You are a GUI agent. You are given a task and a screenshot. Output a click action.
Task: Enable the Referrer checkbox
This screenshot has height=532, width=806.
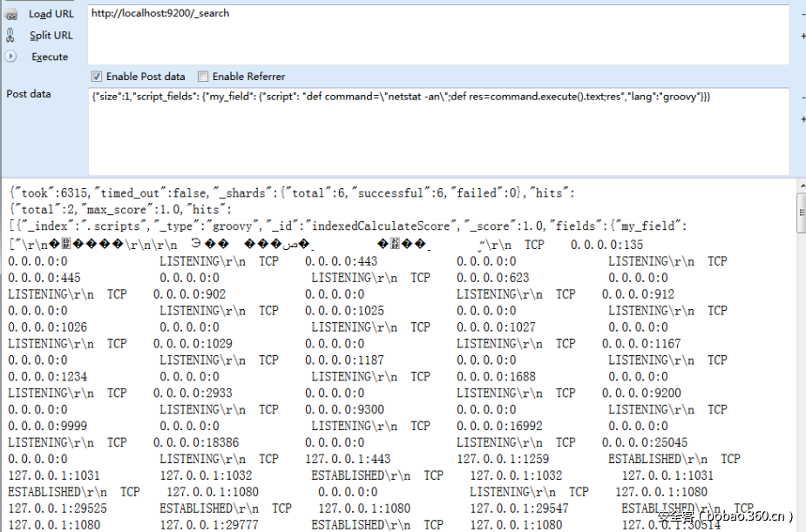coord(203,77)
